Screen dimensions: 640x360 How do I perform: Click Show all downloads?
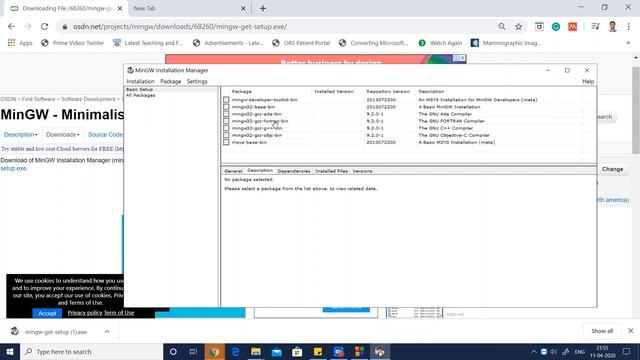(602, 331)
